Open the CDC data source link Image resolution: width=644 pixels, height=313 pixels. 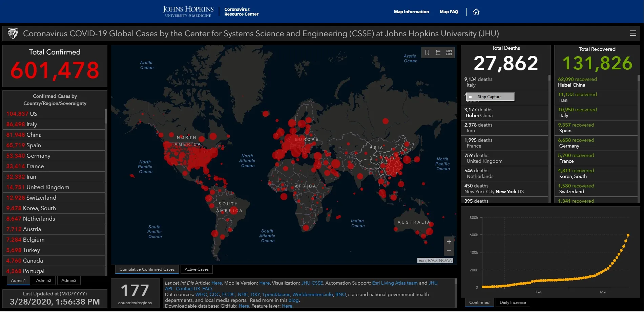click(x=214, y=294)
